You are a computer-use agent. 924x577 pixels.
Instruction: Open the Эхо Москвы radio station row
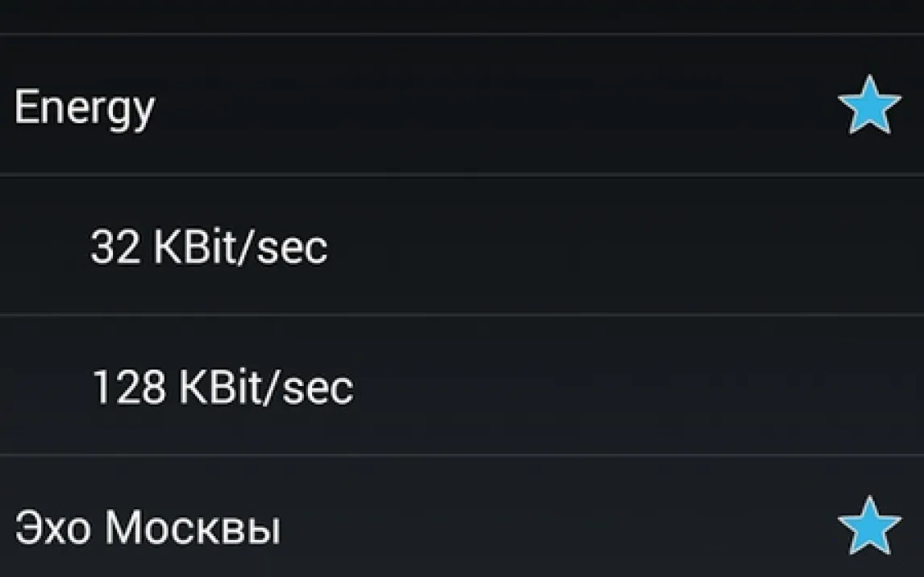point(403,525)
